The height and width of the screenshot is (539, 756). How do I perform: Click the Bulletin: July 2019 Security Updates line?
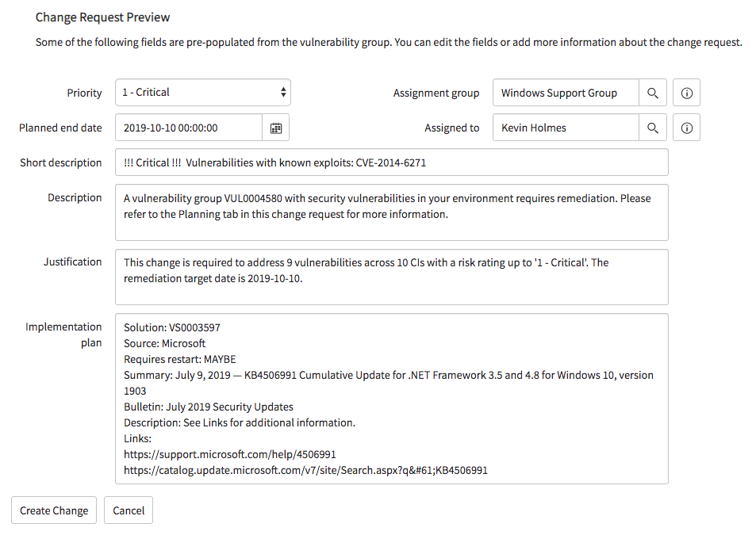click(x=209, y=407)
